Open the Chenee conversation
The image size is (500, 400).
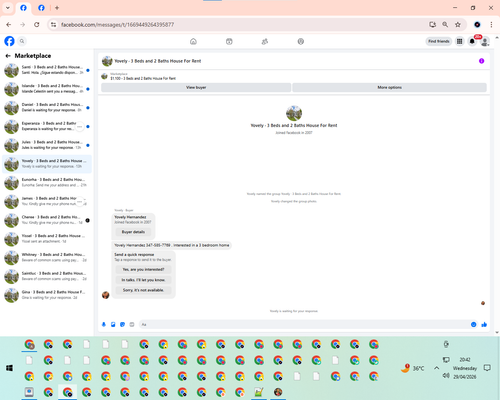coord(47,220)
